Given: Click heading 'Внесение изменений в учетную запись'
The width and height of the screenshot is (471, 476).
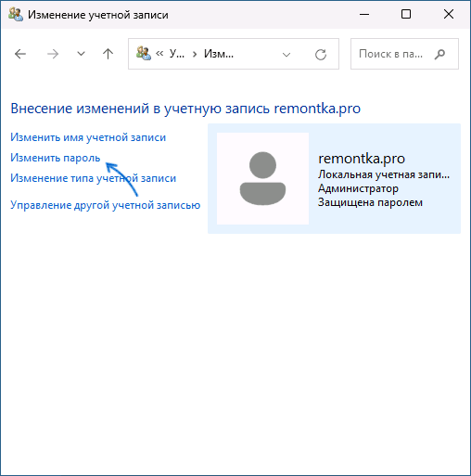Looking at the screenshot, I should point(140,109).
